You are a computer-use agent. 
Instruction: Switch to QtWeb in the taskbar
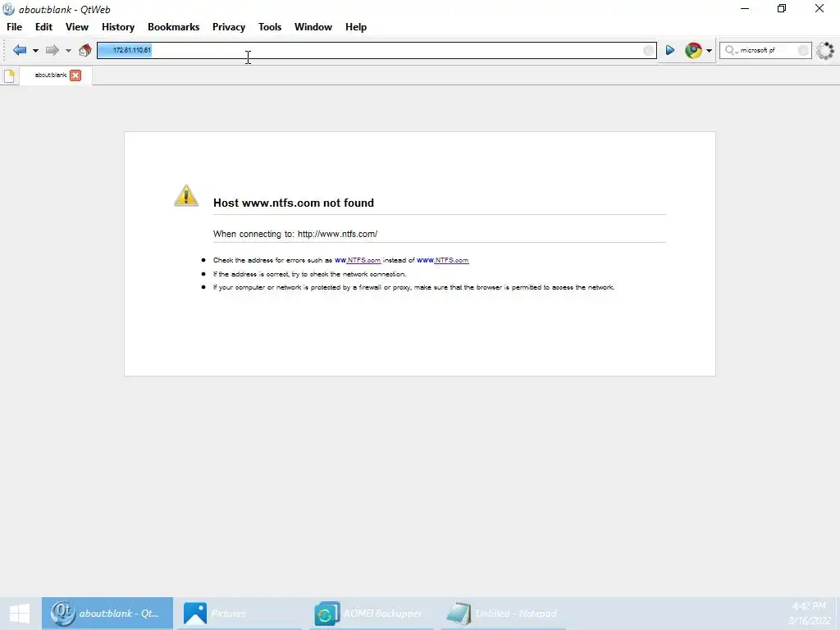point(107,614)
